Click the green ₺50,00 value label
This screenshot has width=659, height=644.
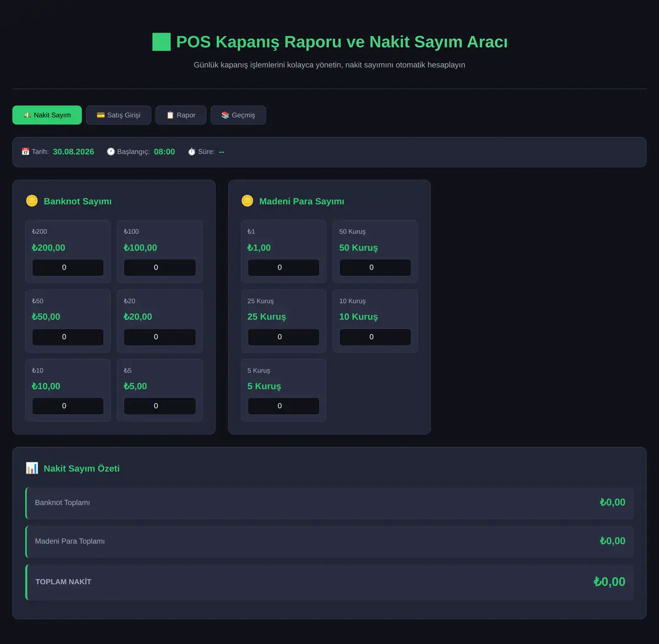[46, 317]
